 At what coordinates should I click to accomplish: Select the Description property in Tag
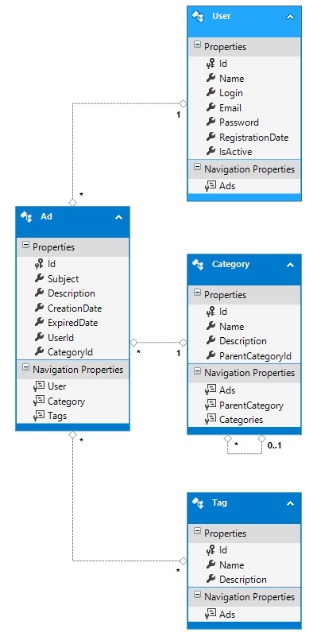pos(243,580)
